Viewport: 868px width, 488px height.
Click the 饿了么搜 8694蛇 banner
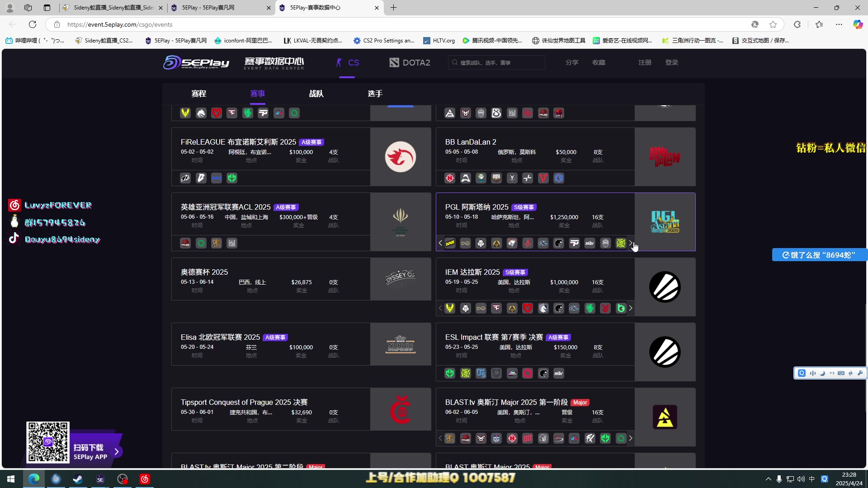coord(819,255)
